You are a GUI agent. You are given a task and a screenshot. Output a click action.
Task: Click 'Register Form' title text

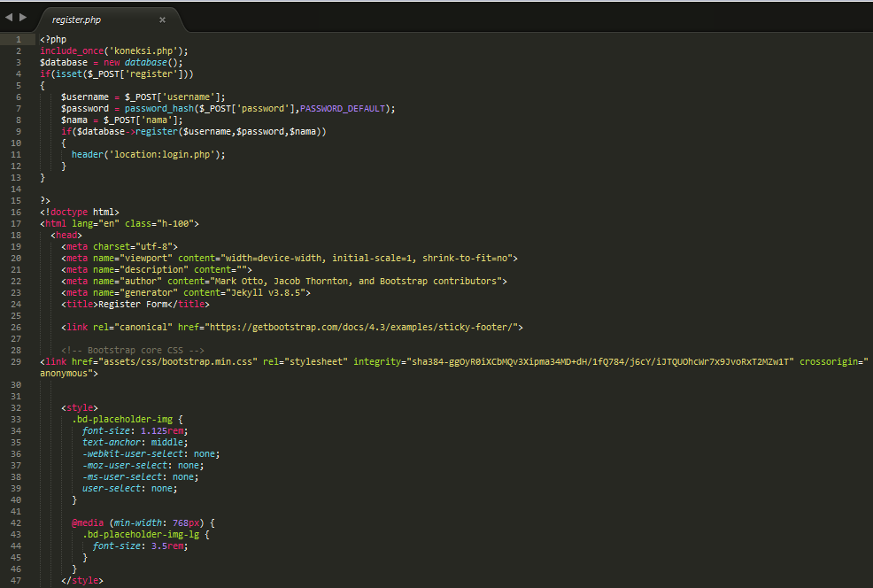pos(133,305)
